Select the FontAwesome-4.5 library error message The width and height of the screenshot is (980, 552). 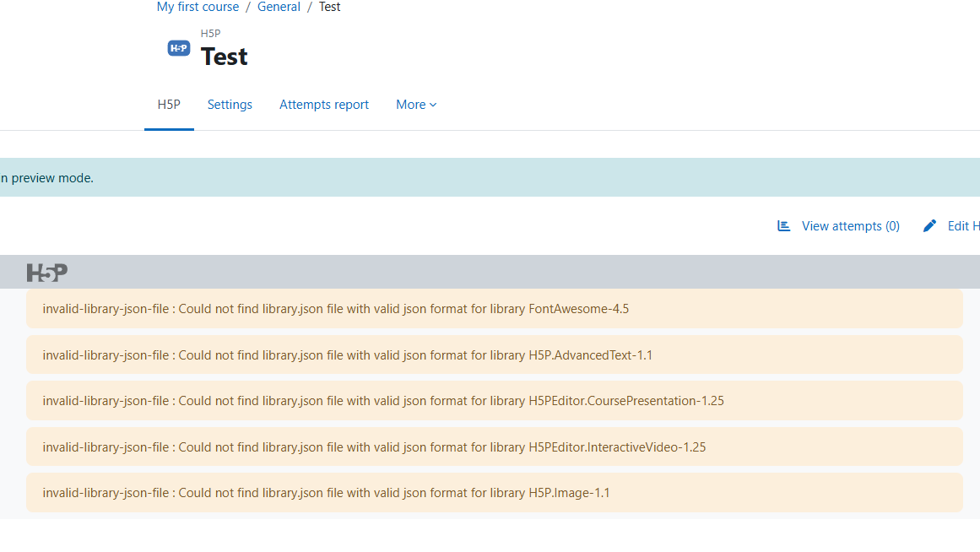click(495, 309)
